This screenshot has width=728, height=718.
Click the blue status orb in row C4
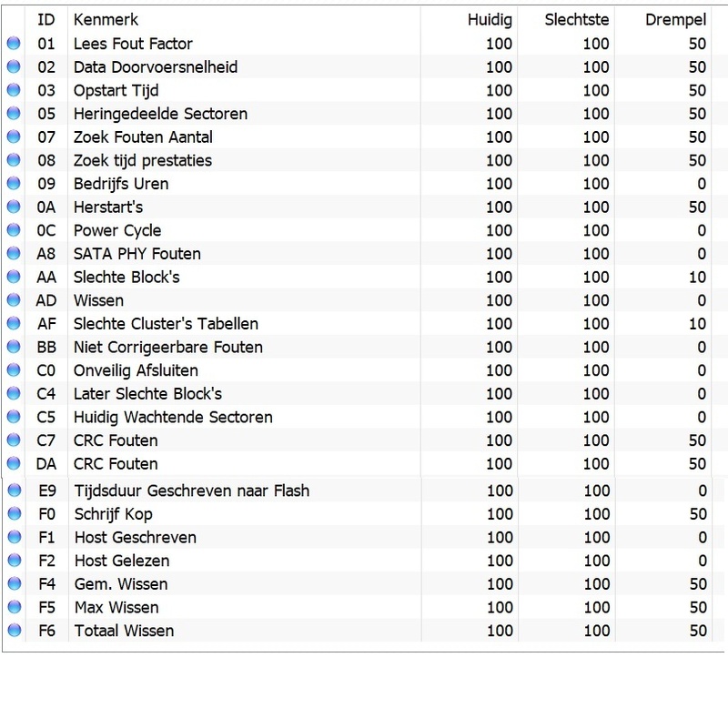(x=14, y=393)
